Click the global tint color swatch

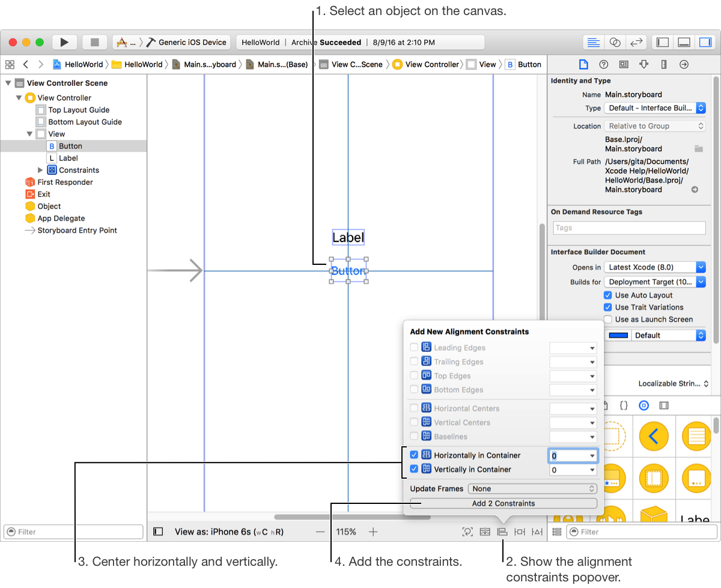(619, 336)
